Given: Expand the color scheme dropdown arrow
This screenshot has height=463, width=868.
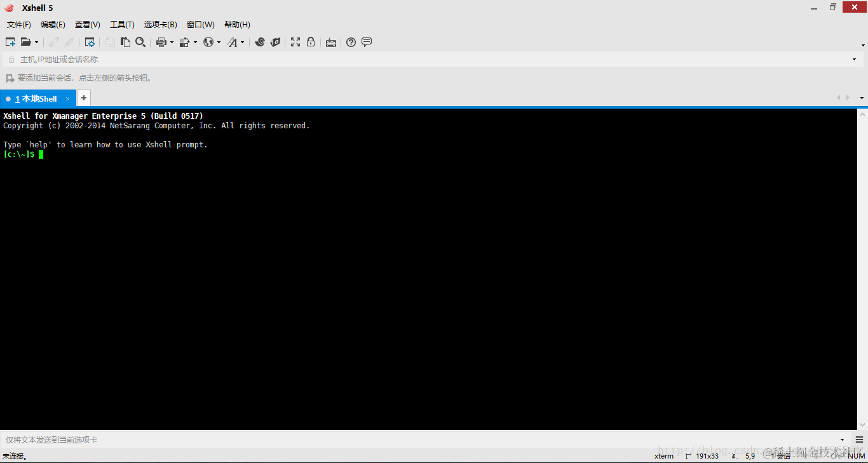Looking at the screenshot, I should 195,43.
